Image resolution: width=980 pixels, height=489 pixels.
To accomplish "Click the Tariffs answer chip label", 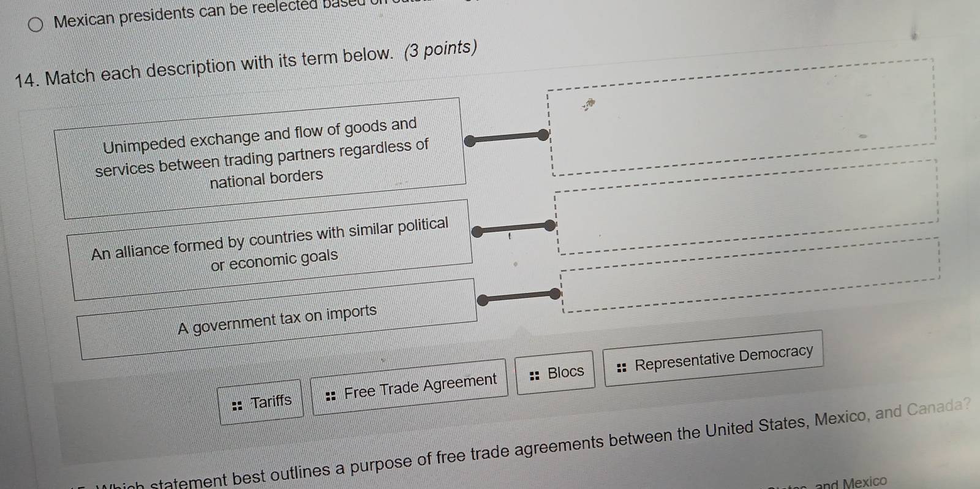I will pyautogui.click(x=271, y=401).
